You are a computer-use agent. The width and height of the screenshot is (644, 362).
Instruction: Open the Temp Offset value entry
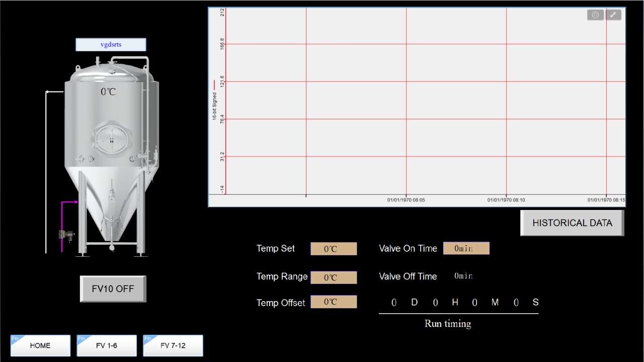334,302
